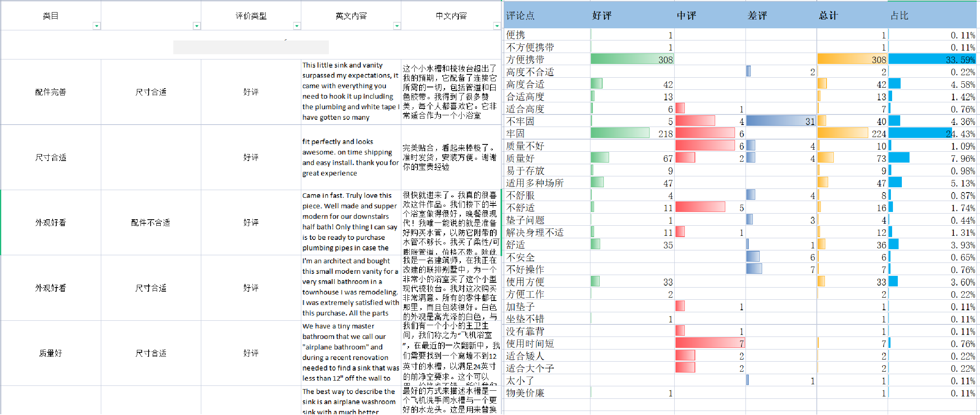Select the 7 中评 value for 使用时间短
The height and width of the screenshot is (415, 980).
(710, 343)
